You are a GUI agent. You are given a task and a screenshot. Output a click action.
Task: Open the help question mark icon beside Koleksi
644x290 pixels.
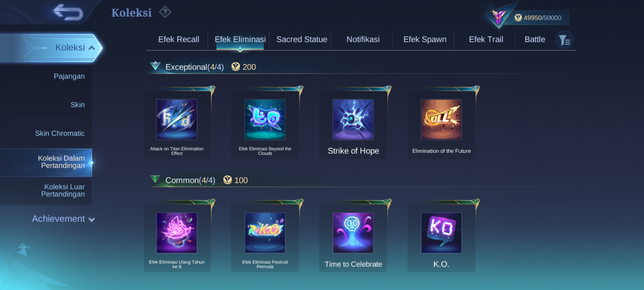pyautogui.click(x=165, y=12)
